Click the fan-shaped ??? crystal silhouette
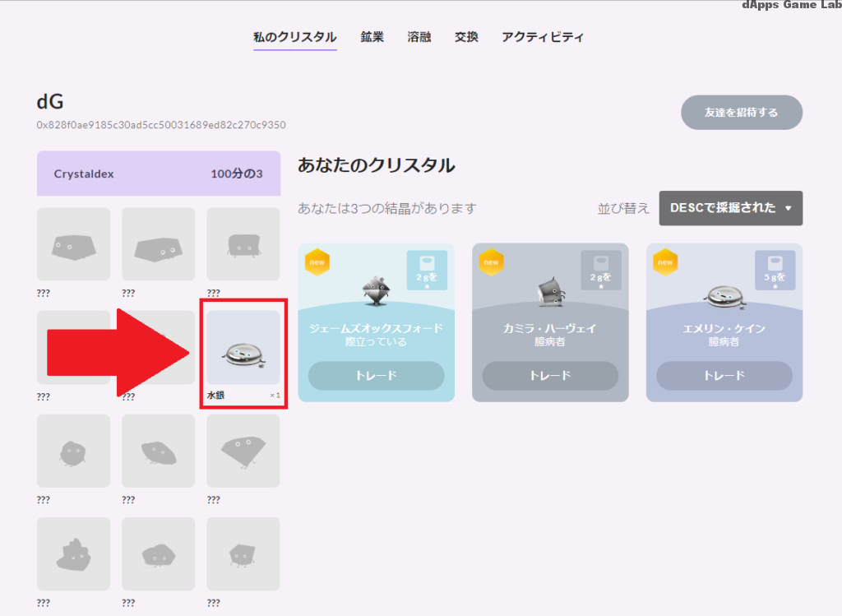 click(243, 451)
